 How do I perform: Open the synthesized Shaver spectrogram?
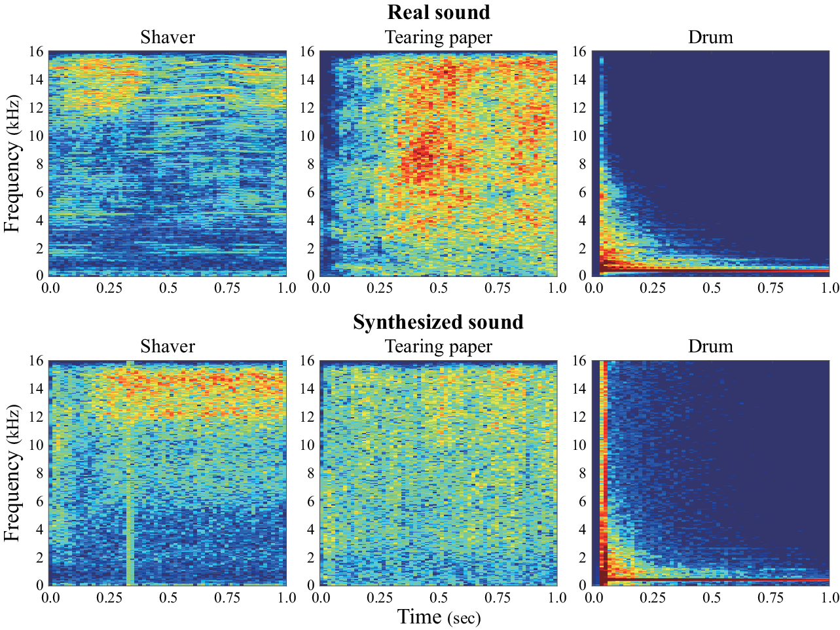click(x=168, y=472)
